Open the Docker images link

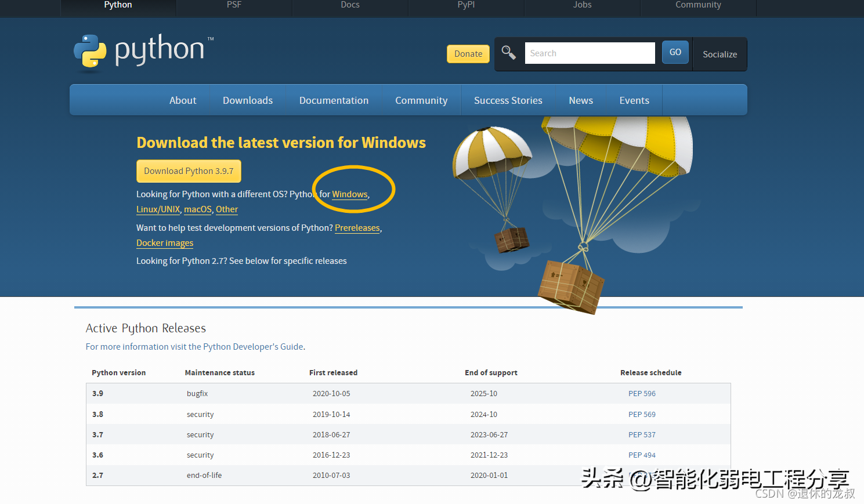pyautogui.click(x=165, y=243)
